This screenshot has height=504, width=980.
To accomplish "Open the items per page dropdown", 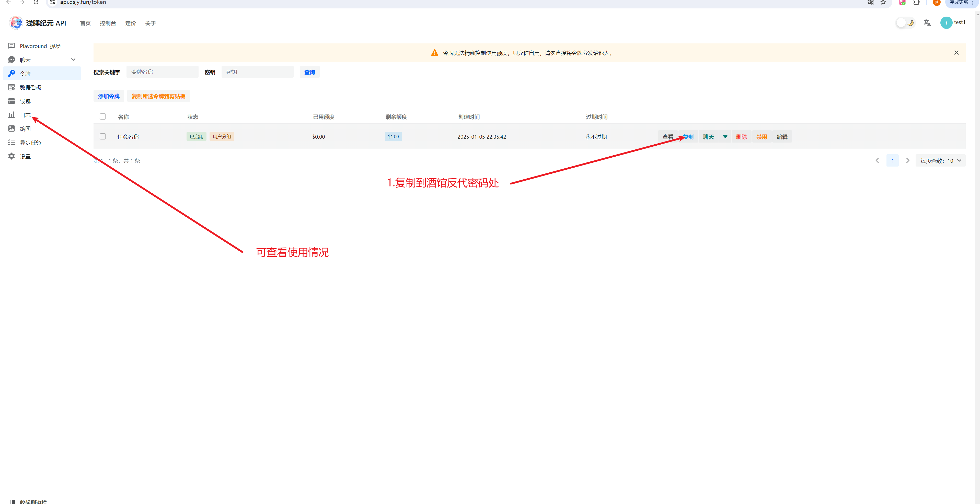I will [940, 160].
